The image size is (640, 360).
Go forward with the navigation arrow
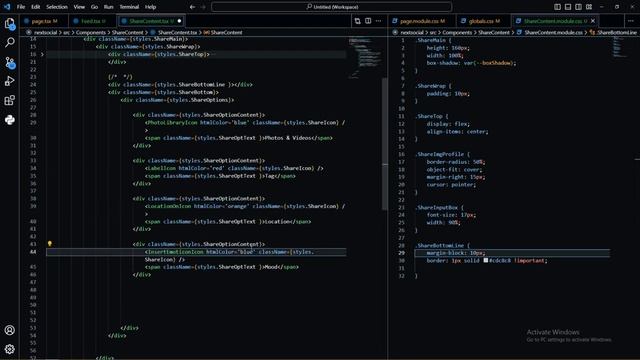click(203, 7)
